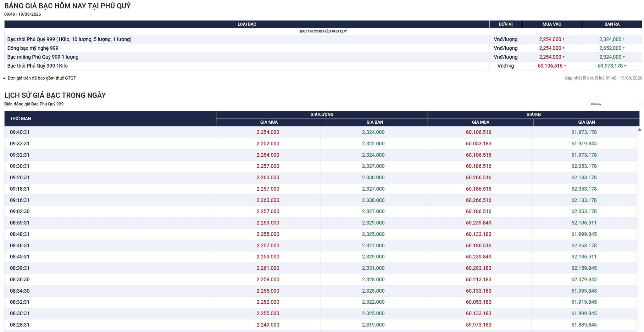The image size is (644, 332).
Task: Select the "08:46:31" time entry
Action: [x=19, y=245]
